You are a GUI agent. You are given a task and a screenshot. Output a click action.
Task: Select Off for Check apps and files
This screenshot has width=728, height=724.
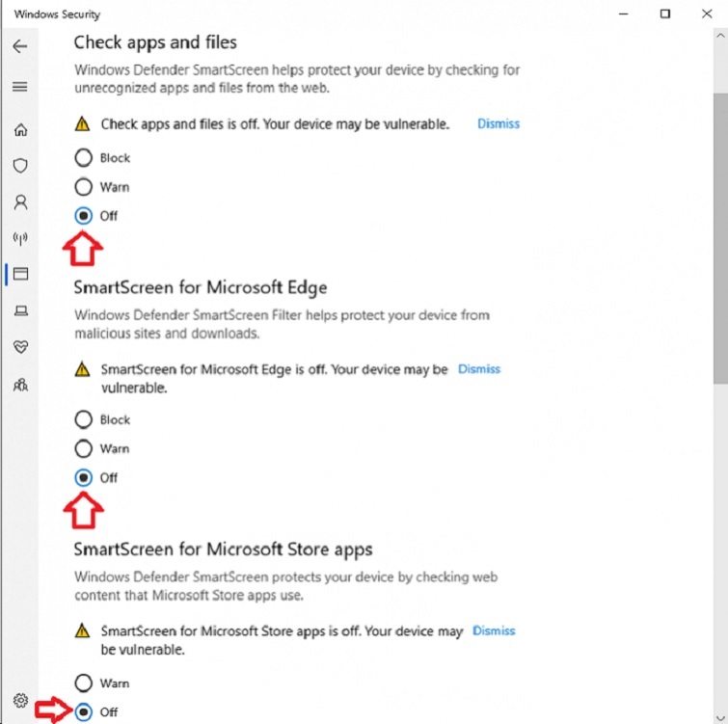pyautogui.click(x=84, y=216)
